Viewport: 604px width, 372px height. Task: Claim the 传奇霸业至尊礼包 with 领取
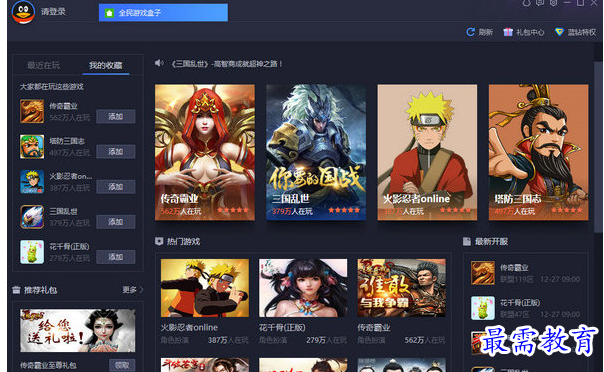tap(122, 365)
